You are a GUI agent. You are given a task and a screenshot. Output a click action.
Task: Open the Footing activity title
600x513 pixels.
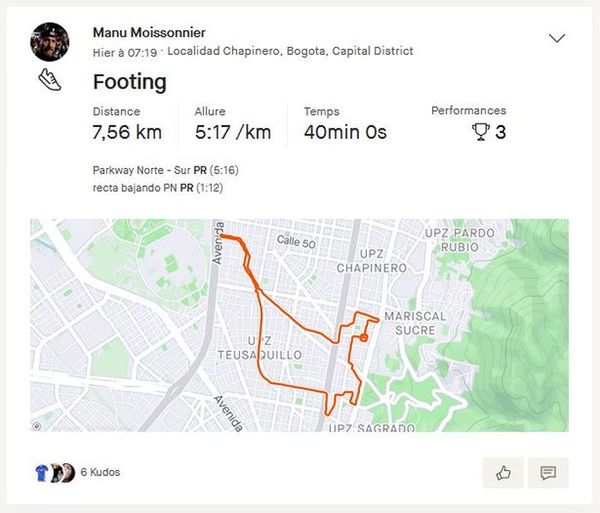pyautogui.click(x=129, y=81)
